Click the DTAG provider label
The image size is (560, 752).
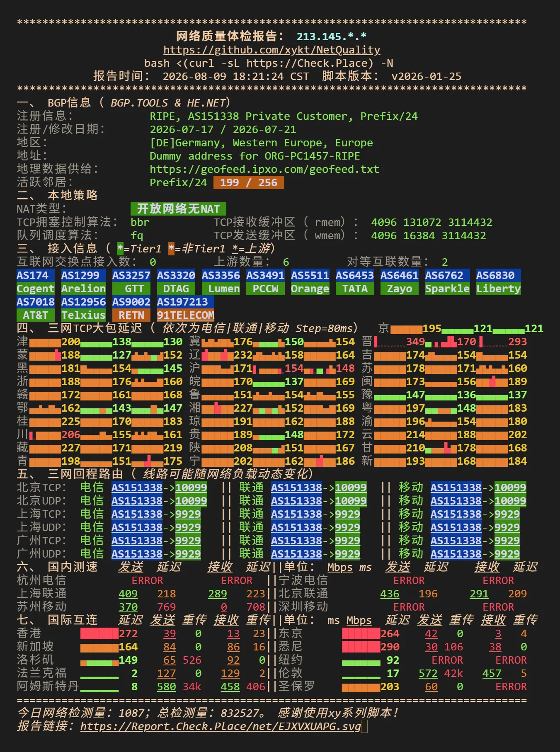176,289
